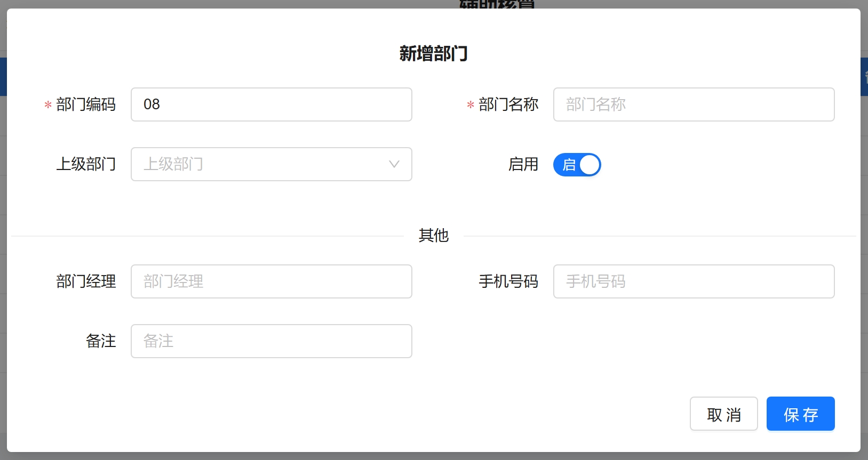
Task: Click the 新增部门 dialog title
Action: (x=433, y=54)
